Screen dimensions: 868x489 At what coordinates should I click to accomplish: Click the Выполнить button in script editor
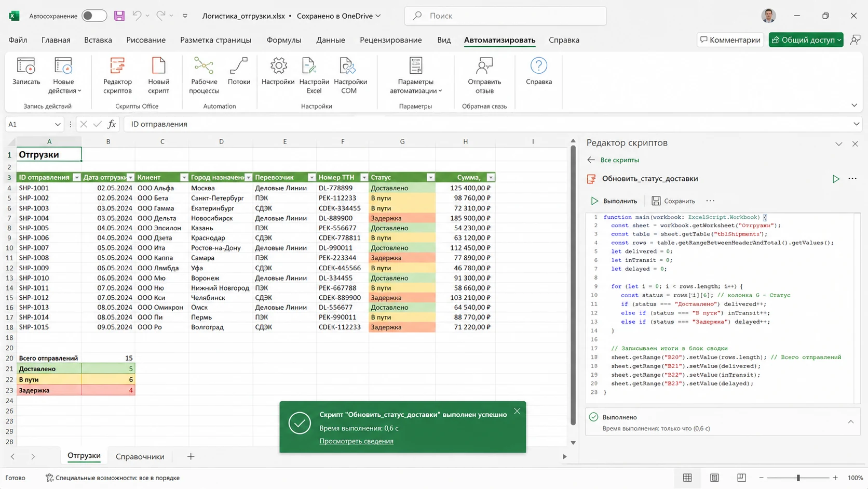pos(614,201)
